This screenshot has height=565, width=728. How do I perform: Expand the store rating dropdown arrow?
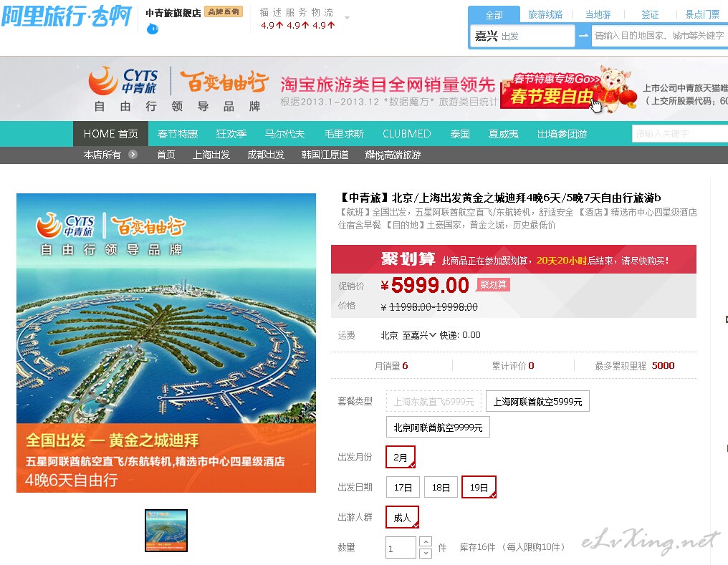pos(347,18)
